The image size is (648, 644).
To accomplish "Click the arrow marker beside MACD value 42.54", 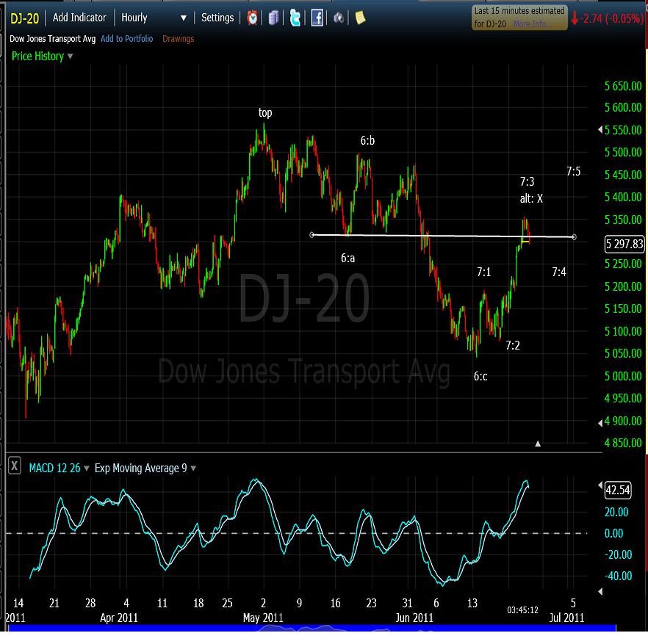I will [x=600, y=485].
